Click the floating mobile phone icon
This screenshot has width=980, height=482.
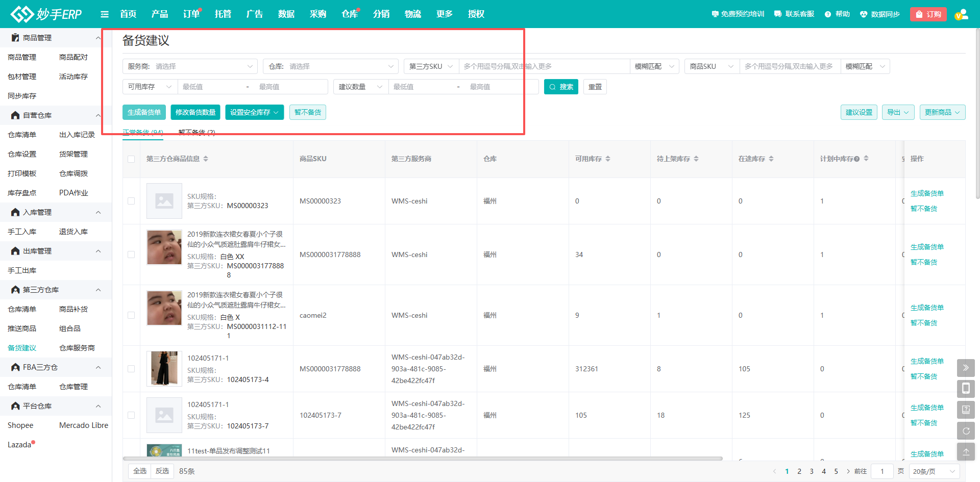tap(966, 389)
